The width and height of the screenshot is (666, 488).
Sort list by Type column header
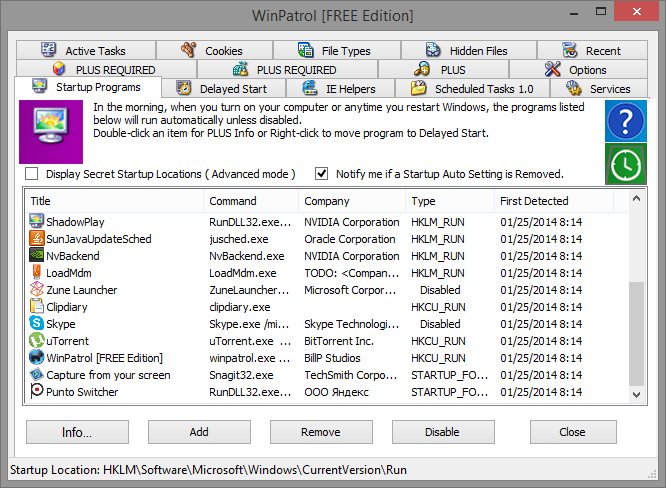(450, 201)
